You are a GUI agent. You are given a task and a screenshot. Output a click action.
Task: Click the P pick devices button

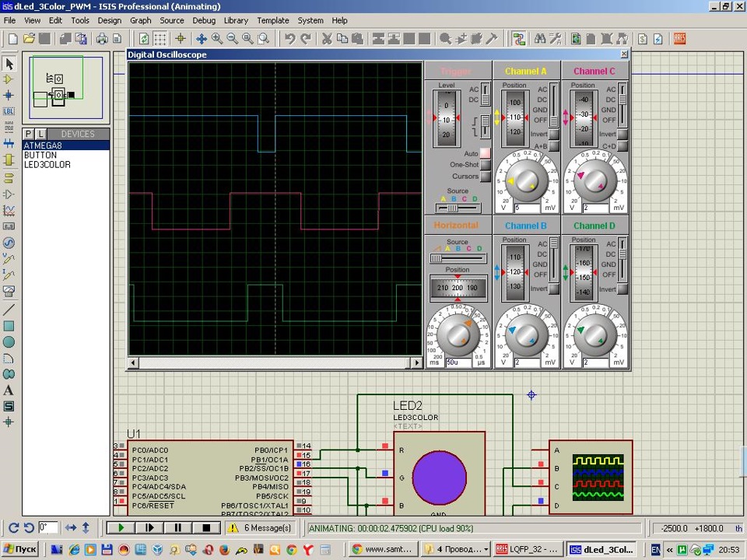click(x=29, y=134)
